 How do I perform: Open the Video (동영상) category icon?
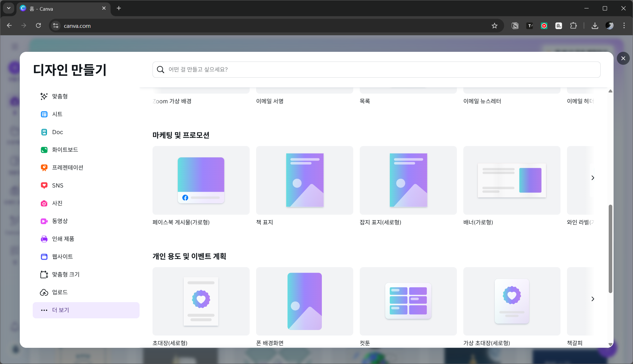click(44, 221)
